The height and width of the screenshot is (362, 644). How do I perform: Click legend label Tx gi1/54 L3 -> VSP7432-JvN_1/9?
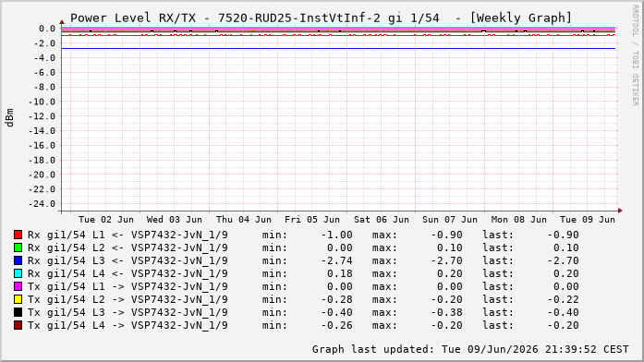[128, 312]
